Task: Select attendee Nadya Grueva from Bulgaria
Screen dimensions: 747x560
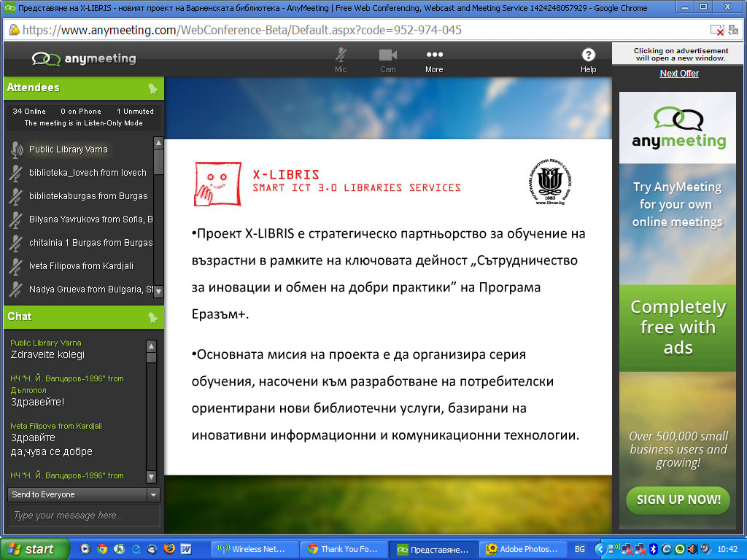Action: [90, 289]
